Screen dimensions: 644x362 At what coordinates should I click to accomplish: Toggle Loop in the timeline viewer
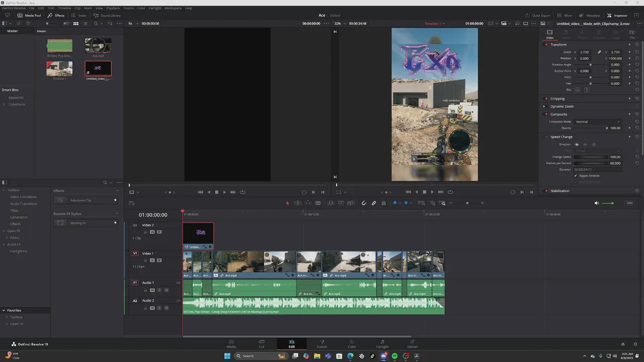pos(450,192)
